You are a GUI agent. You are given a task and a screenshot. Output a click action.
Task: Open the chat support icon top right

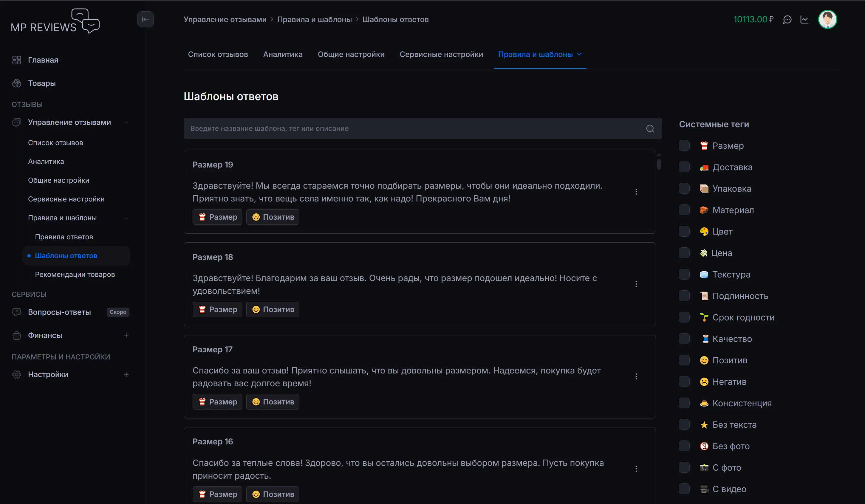point(787,20)
